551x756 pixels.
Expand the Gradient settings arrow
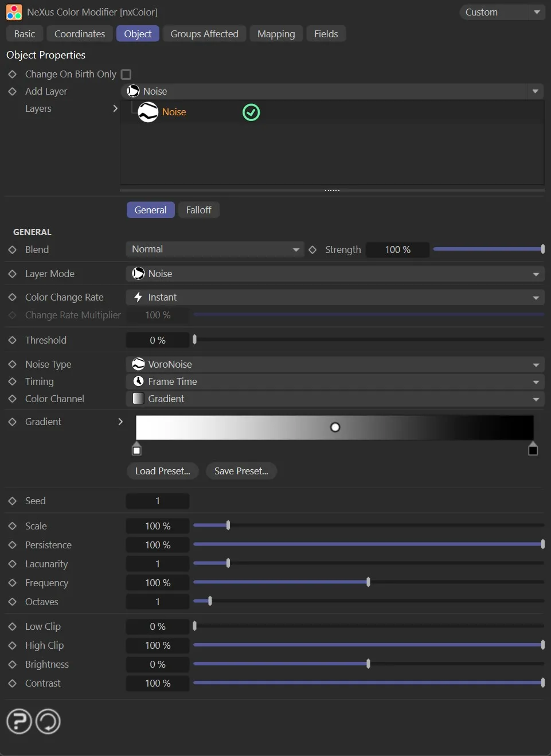[x=120, y=422]
